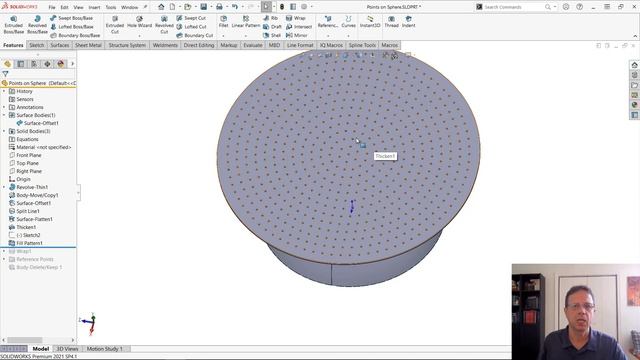This screenshot has width=640, height=360.
Task: Apply the Fillet tool
Action: [x=223, y=22]
